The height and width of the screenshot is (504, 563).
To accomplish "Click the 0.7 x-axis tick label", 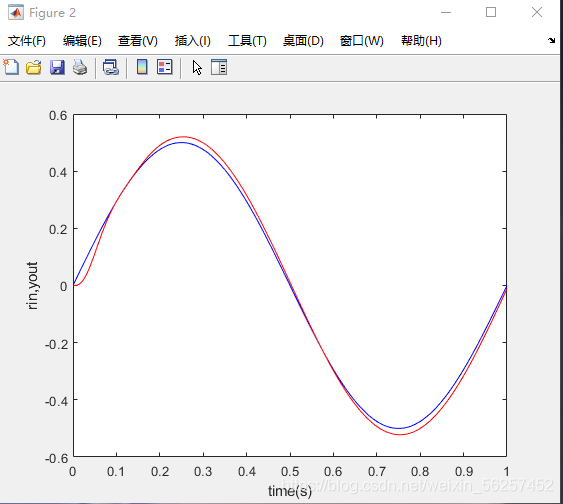I will (x=377, y=471).
